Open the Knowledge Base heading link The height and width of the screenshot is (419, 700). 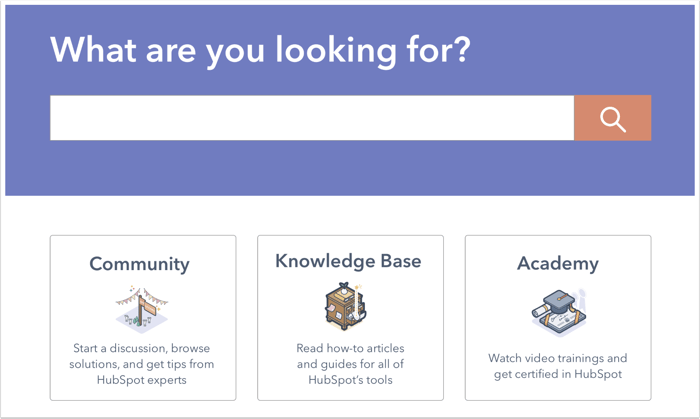click(x=348, y=261)
